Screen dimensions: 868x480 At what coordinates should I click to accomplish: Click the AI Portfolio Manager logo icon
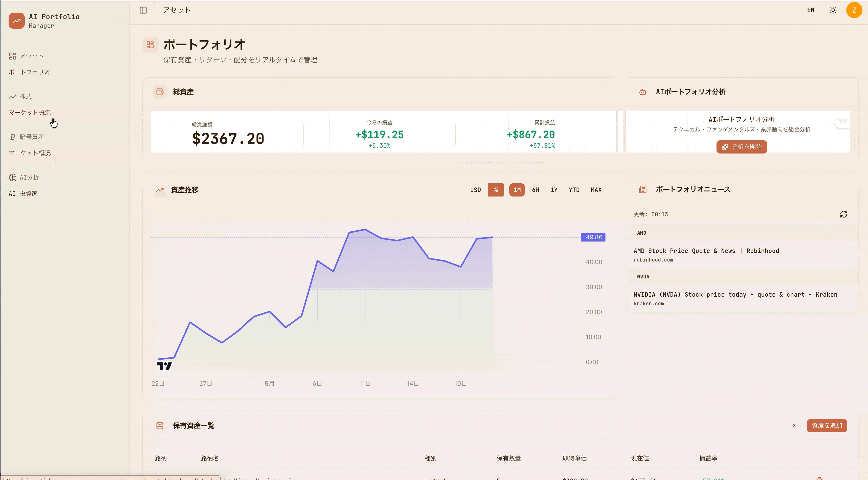pyautogui.click(x=16, y=20)
